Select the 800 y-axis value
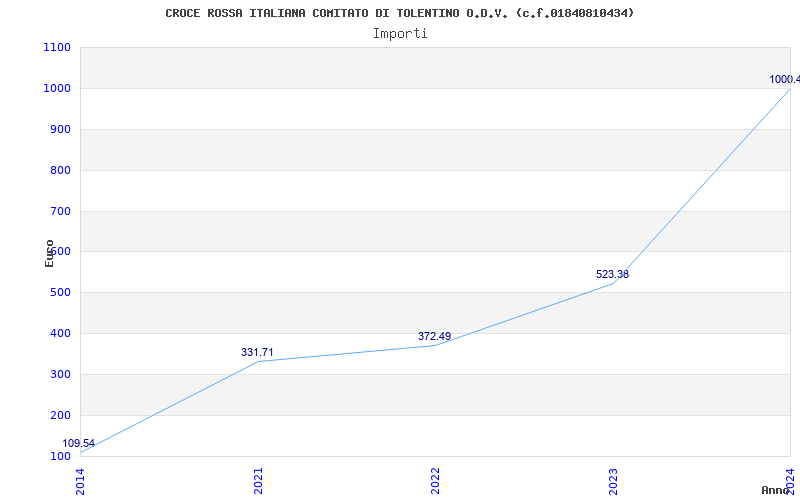The height and width of the screenshot is (500, 800). [x=60, y=170]
